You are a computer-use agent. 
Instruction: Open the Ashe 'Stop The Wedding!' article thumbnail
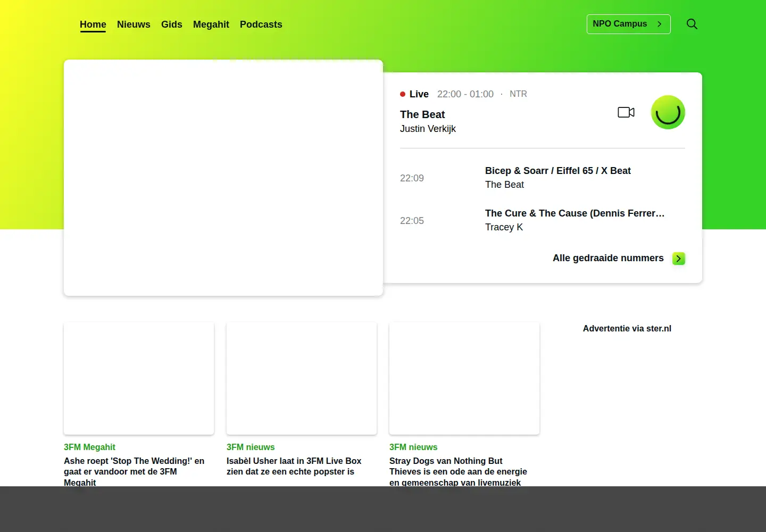tap(139, 378)
